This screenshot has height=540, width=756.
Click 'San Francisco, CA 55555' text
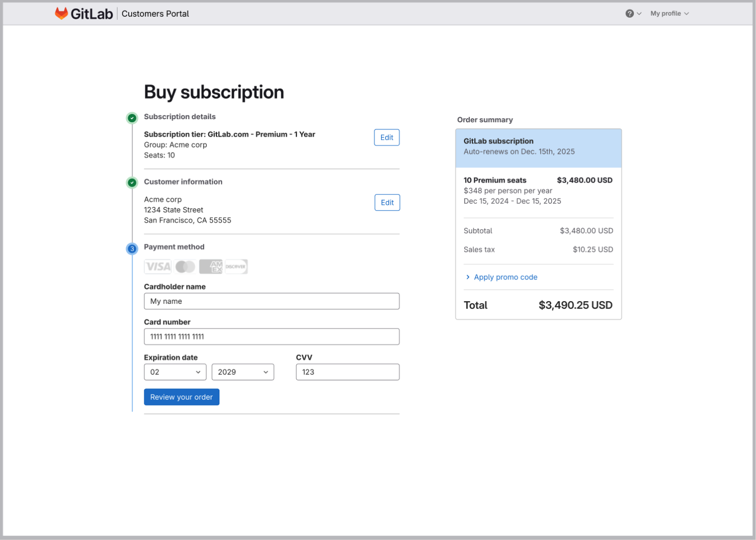click(187, 220)
